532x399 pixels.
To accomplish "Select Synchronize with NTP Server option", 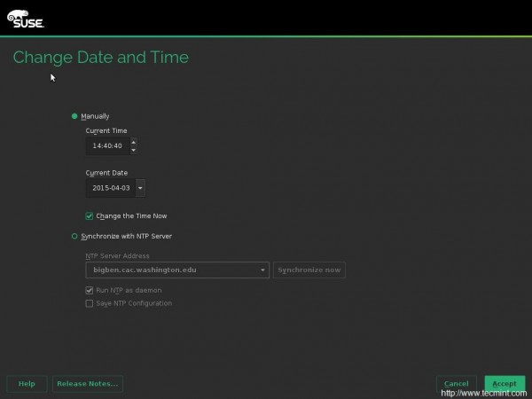I will click(x=74, y=236).
